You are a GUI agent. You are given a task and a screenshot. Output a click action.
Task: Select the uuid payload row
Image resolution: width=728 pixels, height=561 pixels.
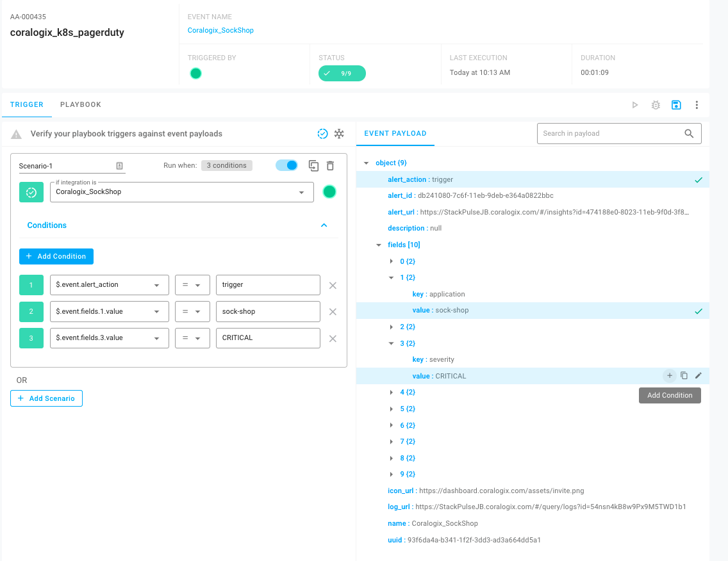pyautogui.click(x=533, y=540)
